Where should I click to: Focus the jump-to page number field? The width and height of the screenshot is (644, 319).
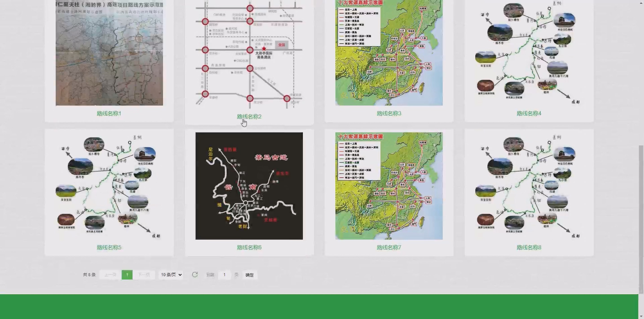click(x=225, y=275)
